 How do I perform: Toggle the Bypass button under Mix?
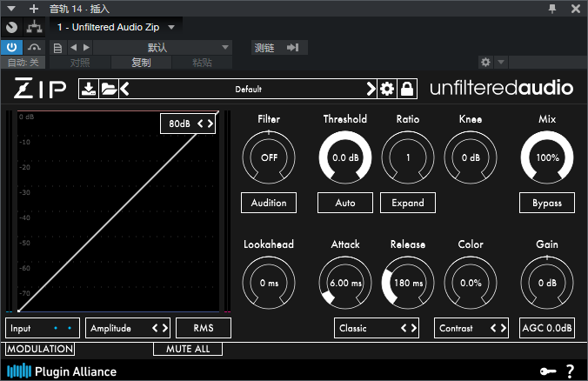(x=547, y=203)
